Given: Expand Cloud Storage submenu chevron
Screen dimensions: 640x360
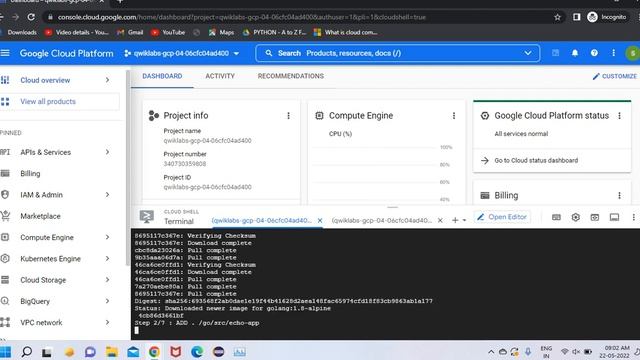Looking at the screenshot, I should click(x=107, y=280).
